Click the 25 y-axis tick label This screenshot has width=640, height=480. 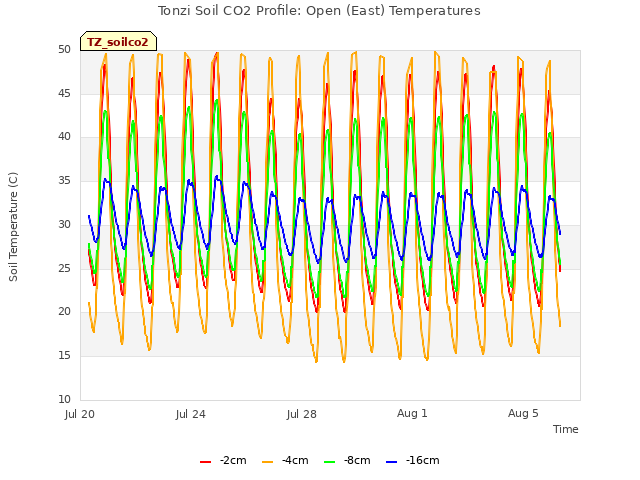64,268
